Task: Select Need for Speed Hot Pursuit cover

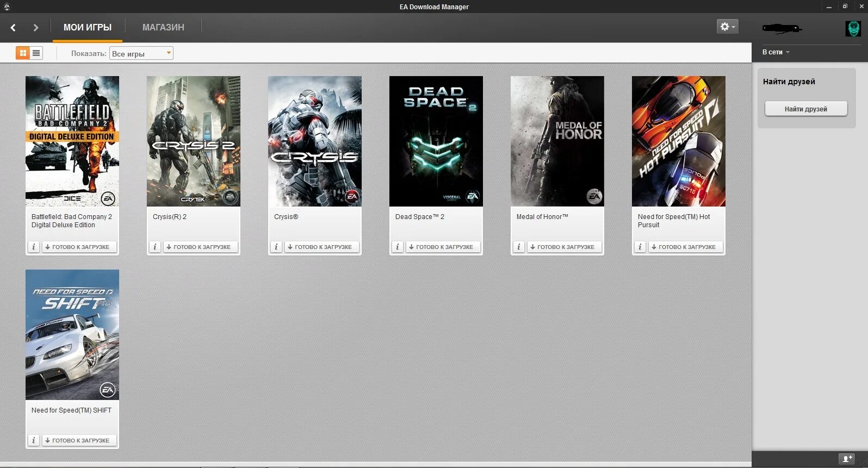Action: coord(679,141)
